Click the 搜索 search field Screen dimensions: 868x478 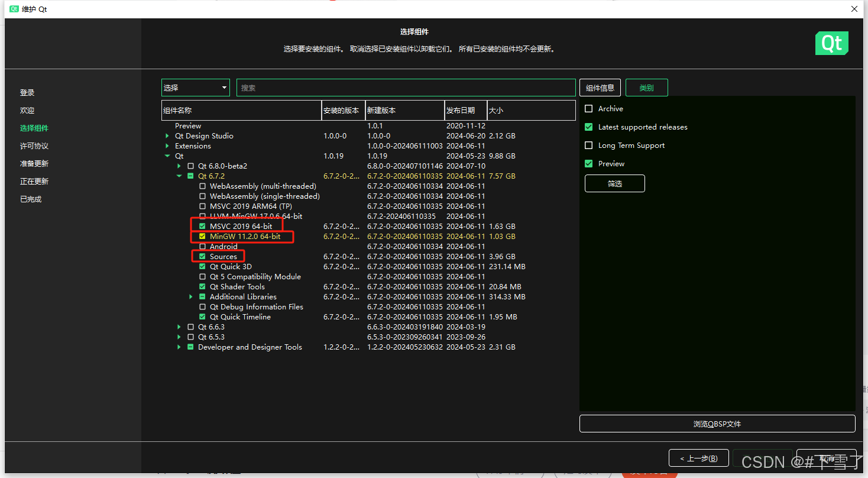pos(406,88)
